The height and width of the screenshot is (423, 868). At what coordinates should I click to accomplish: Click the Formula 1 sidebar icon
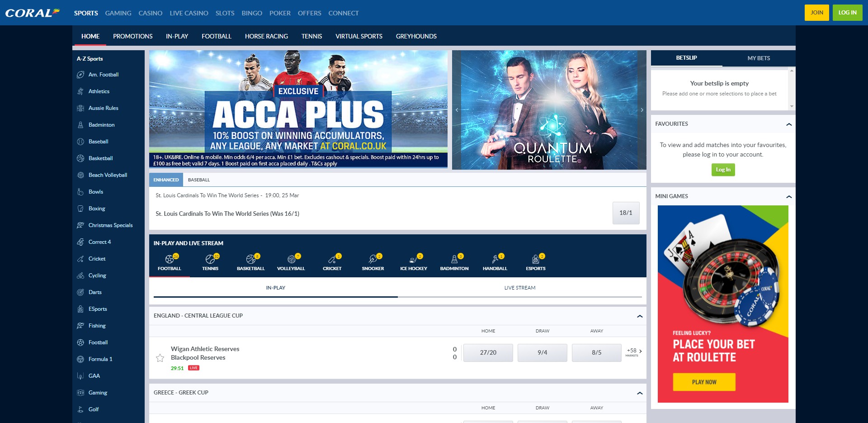pyautogui.click(x=80, y=359)
